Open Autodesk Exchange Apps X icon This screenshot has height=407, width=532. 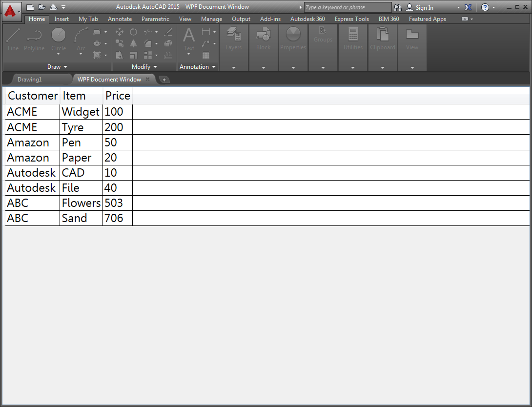point(469,7)
